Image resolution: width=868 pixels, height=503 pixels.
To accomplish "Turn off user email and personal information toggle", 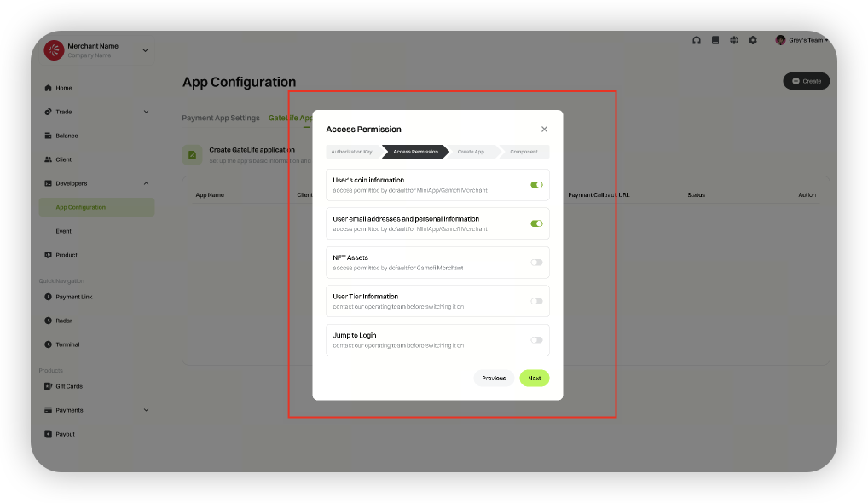I will 536,223.
